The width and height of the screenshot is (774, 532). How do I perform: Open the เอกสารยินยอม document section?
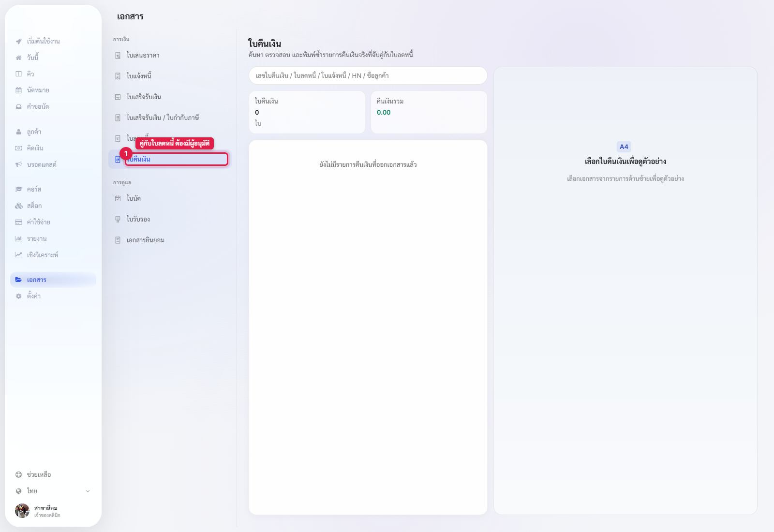coord(170,240)
